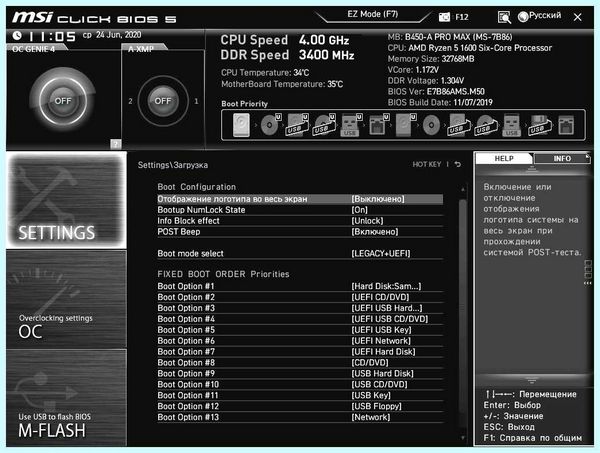The image size is (600, 453).
Task: Open the HELP tab
Action: (x=504, y=158)
